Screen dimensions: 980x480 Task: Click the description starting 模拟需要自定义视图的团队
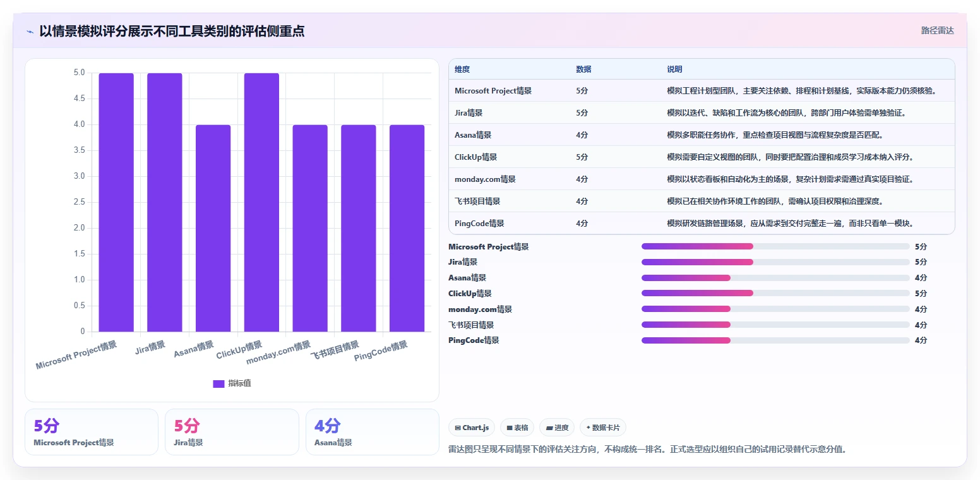click(x=790, y=157)
